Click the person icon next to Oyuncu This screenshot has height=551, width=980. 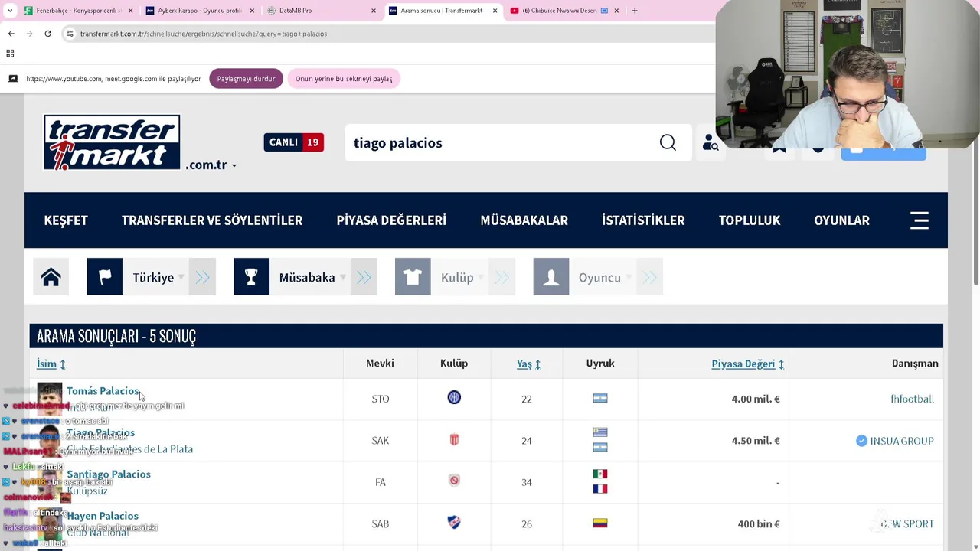551,277
